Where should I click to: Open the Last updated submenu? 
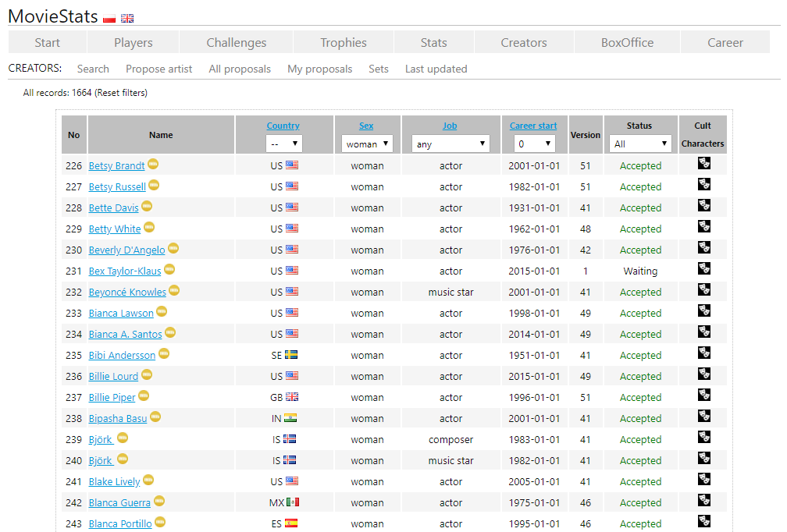436,69
